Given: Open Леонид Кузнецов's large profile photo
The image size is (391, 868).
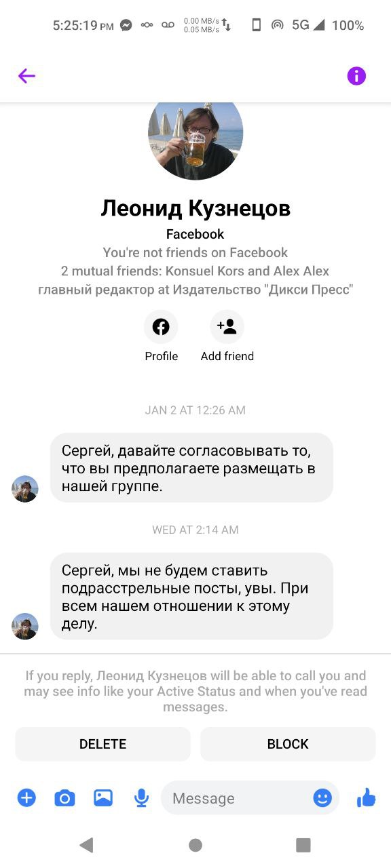Looking at the screenshot, I should [195, 134].
